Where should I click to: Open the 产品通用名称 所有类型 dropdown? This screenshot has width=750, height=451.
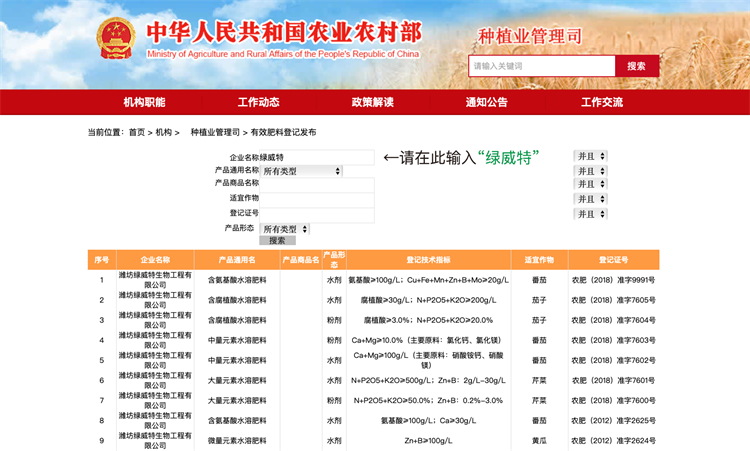click(301, 171)
